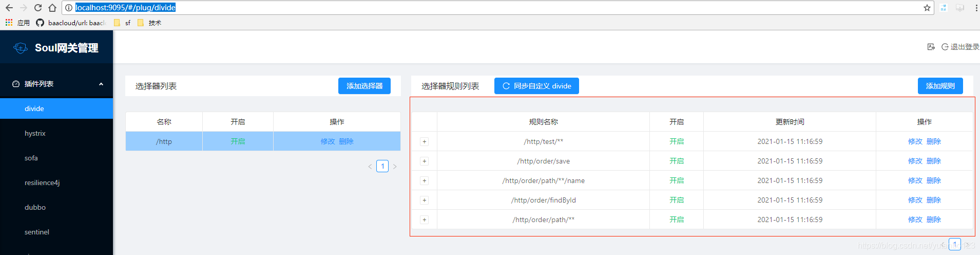The width and height of the screenshot is (980, 255).
Task: Go back in browser history
Action: [x=9, y=8]
